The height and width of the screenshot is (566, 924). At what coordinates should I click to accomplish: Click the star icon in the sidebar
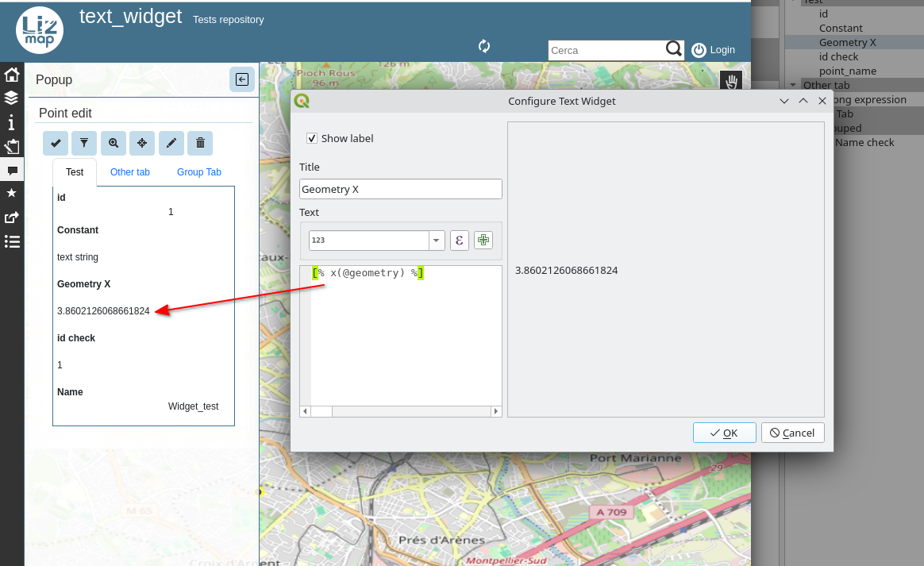[x=12, y=193]
